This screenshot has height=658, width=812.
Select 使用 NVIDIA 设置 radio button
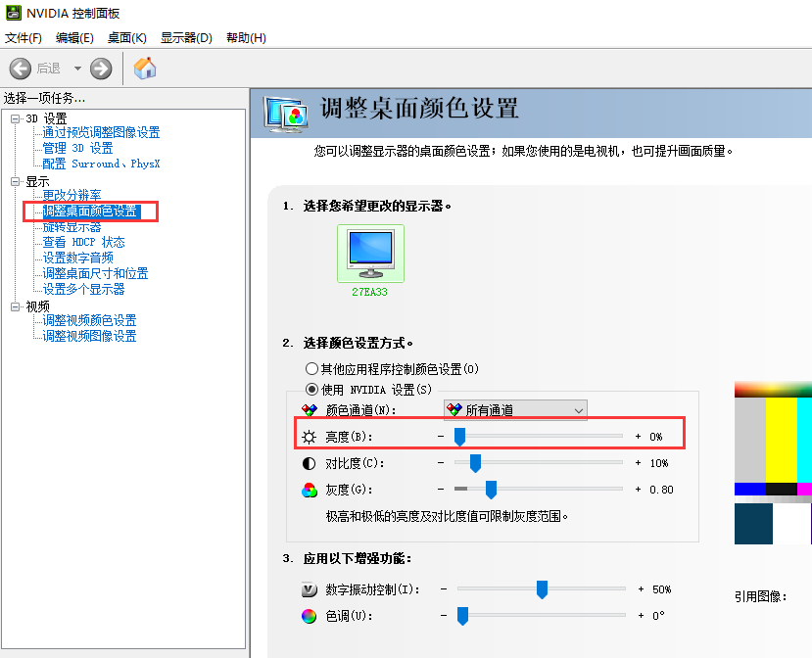(311, 389)
